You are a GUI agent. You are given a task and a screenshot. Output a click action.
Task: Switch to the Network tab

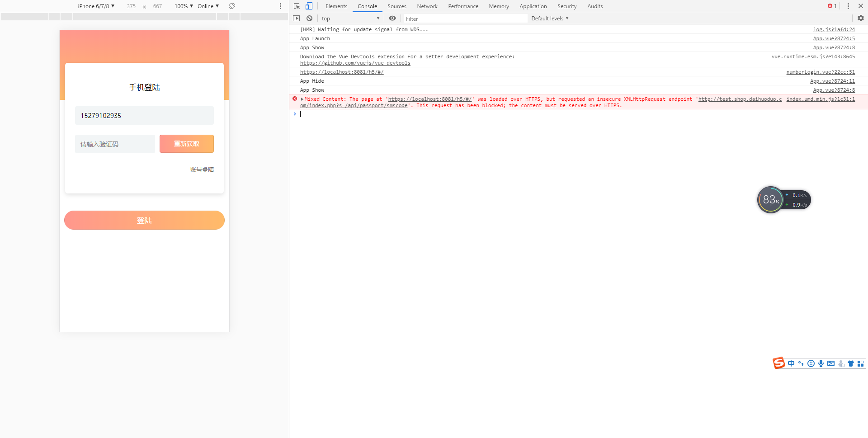[x=427, y=6]
